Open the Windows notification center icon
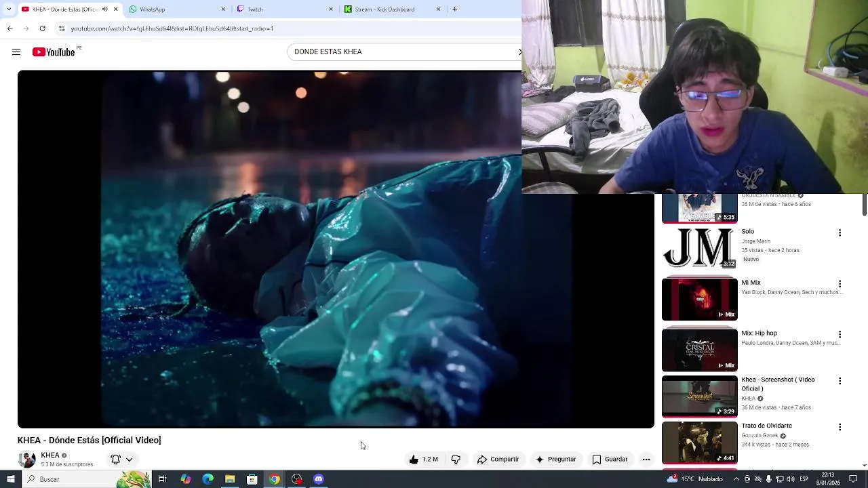868x488 pixels. [x=853, y=479]
